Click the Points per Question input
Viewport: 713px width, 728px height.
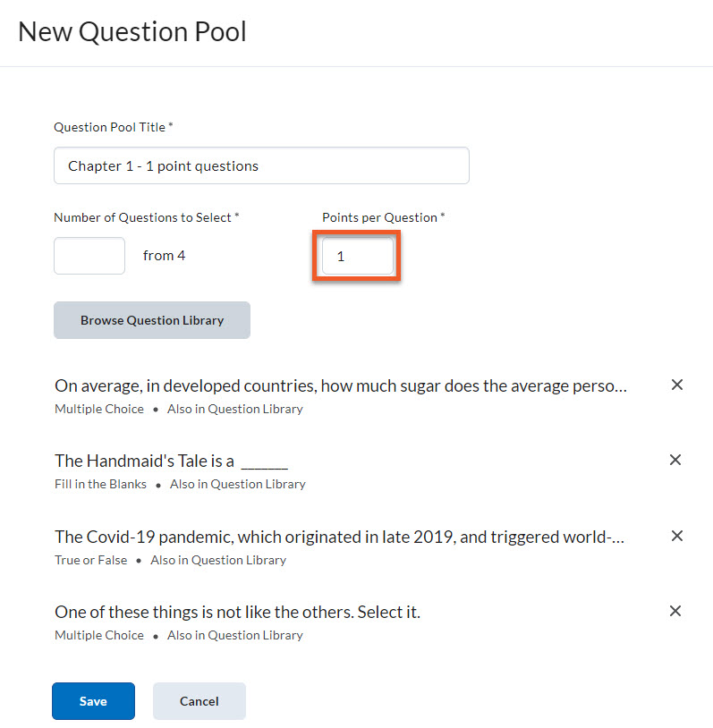click(357, 257)
